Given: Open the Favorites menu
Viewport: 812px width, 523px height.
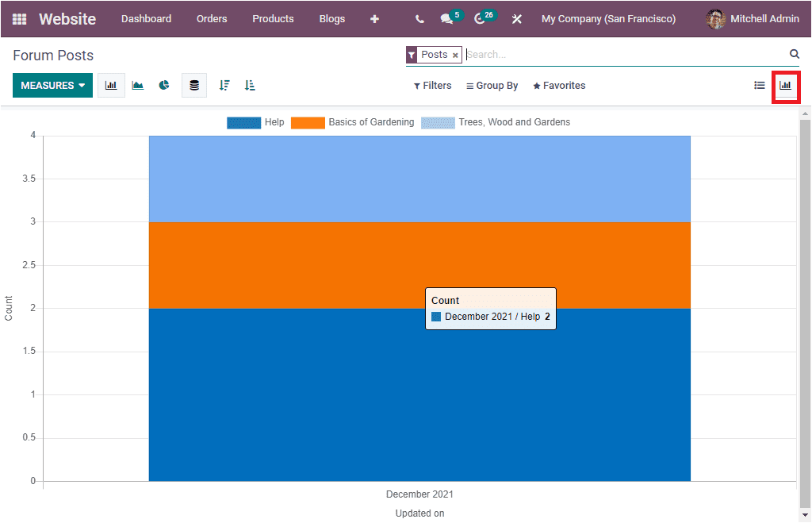Looking at the screenshot, I should (559, 85).
